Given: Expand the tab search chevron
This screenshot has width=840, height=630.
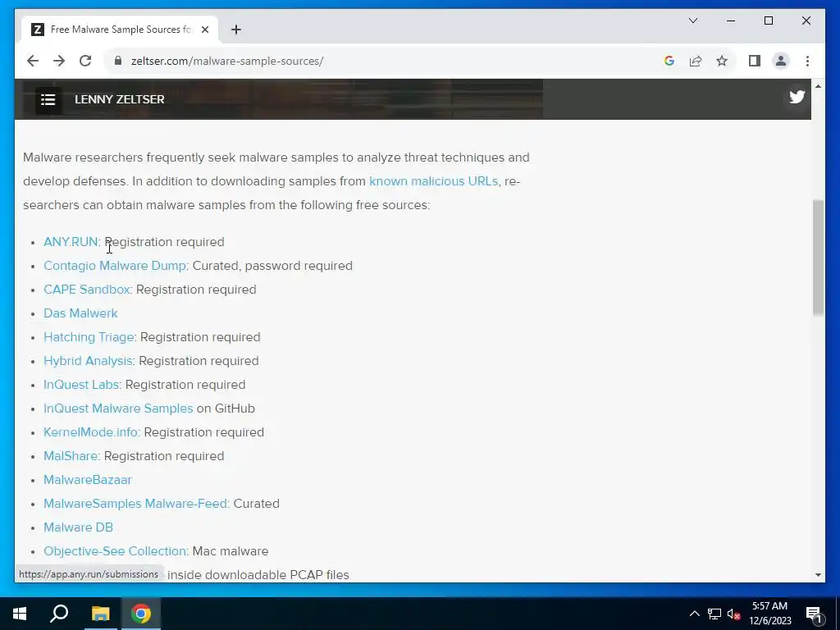Looking at the screenshot, I should pos(692,21).
